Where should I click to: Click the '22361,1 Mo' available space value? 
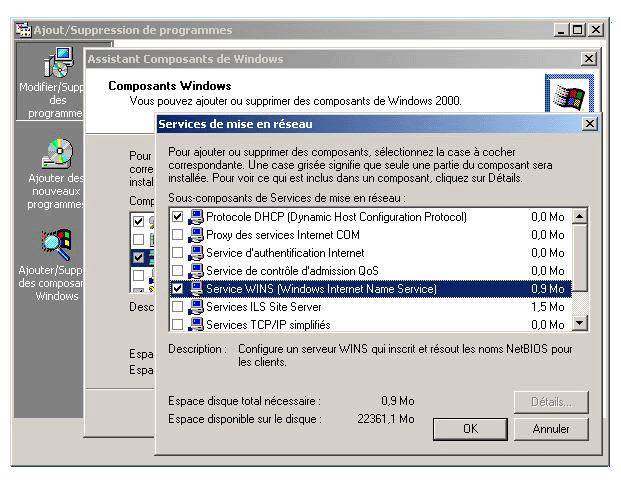pos(386,419)
